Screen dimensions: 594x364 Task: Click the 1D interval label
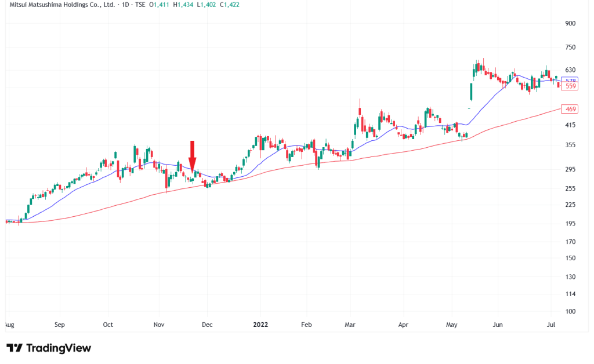tap(125, 5)
